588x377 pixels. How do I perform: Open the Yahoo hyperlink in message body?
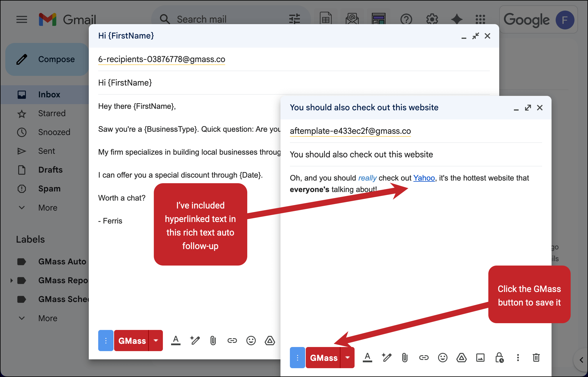pos(424,178)
